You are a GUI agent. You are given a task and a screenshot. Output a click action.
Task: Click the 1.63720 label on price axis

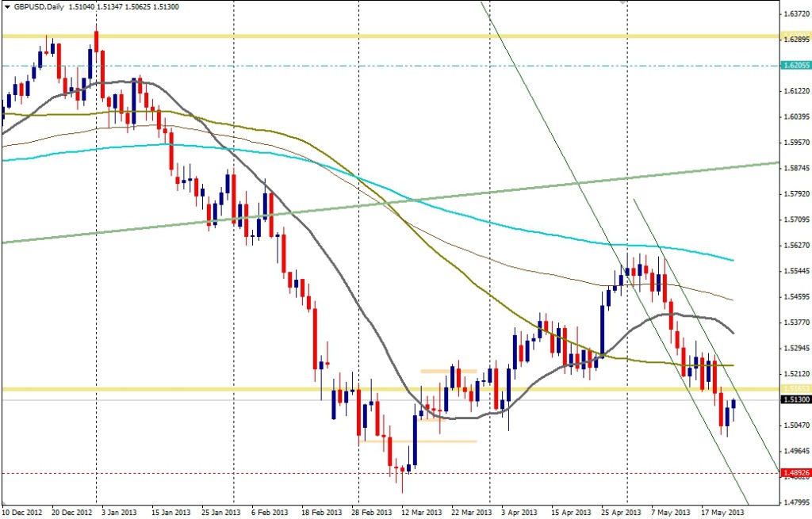click(794, 14)
